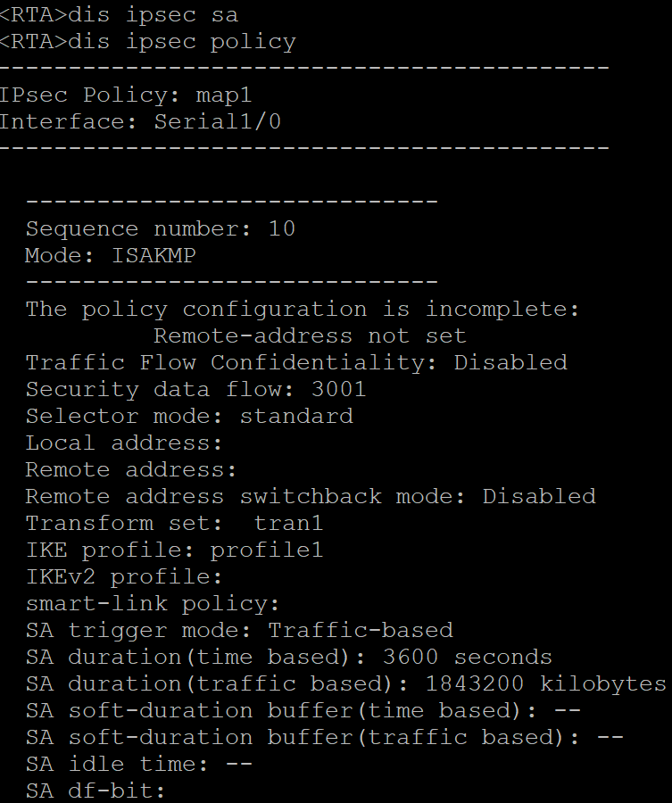Viewport: 672px width, 803px height.
Task: Click the 'Selector mode: standard' line
Action: pos(188,417)
